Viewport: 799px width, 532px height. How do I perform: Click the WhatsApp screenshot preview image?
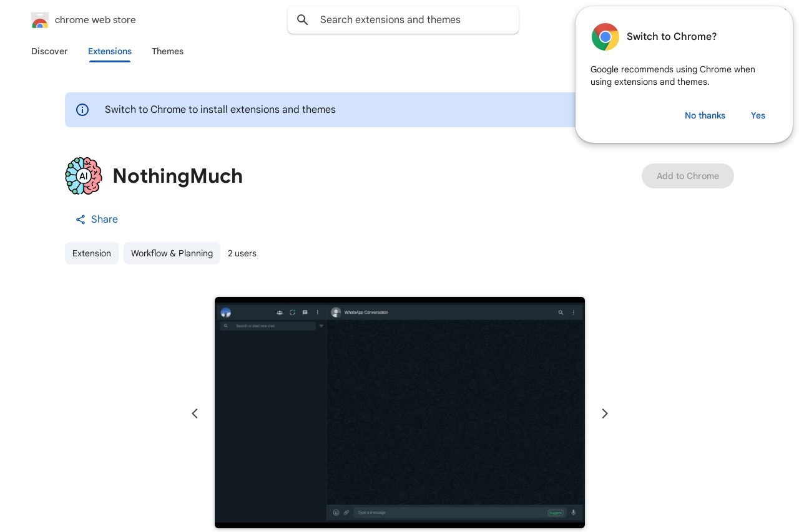(399, 413)
